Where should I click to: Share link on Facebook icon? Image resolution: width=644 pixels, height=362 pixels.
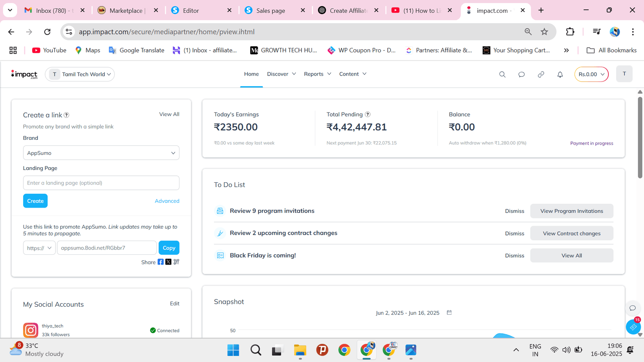161,262
